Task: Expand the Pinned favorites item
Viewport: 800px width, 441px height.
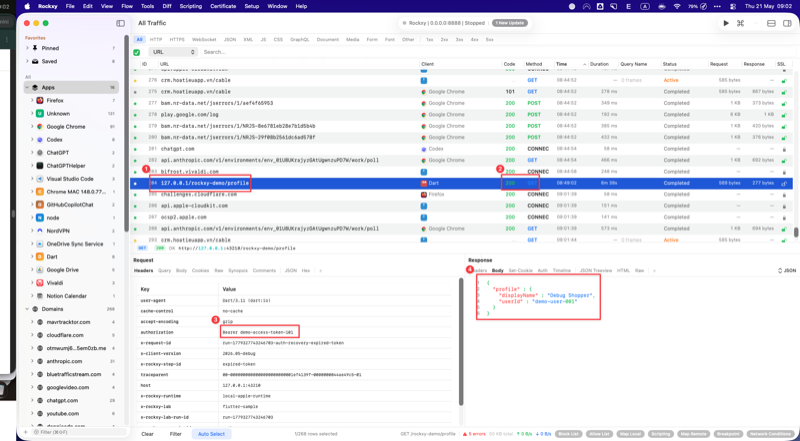Action: click(27, 48)
